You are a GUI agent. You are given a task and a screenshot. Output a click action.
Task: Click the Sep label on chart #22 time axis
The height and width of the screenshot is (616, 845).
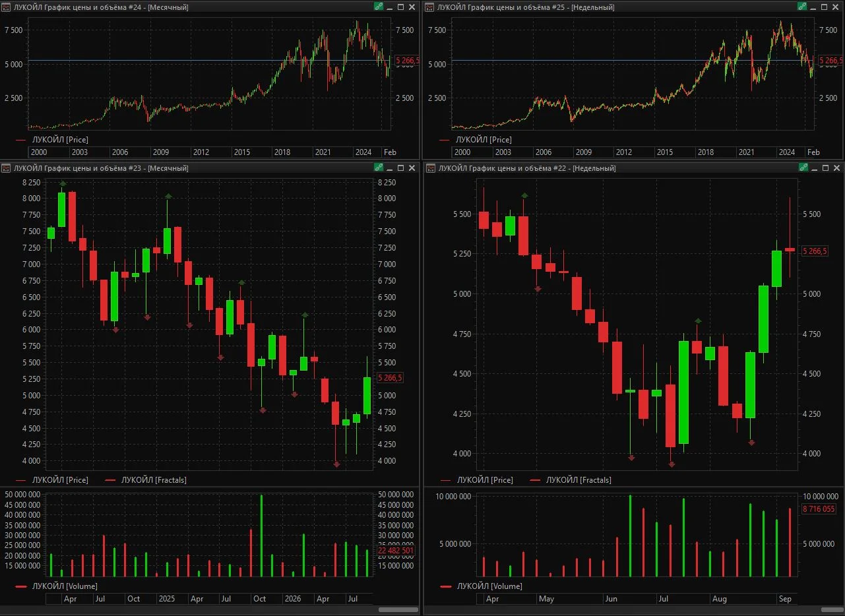coord(785,599)
